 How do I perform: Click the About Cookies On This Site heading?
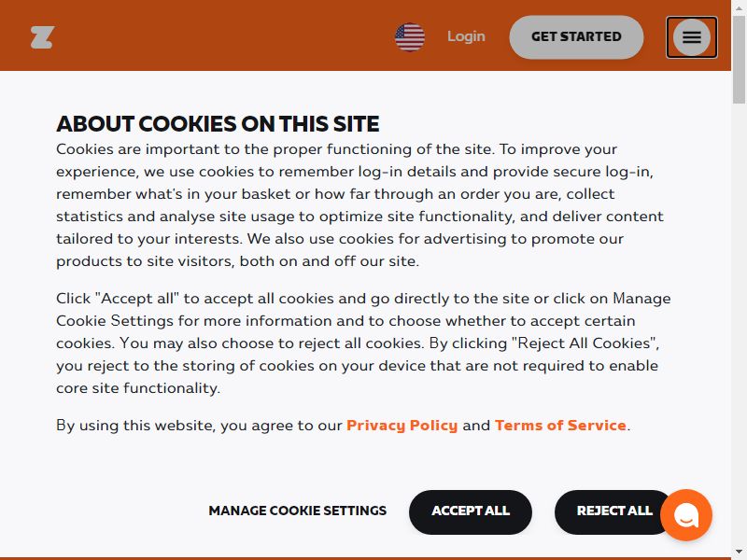coord(218,124)
